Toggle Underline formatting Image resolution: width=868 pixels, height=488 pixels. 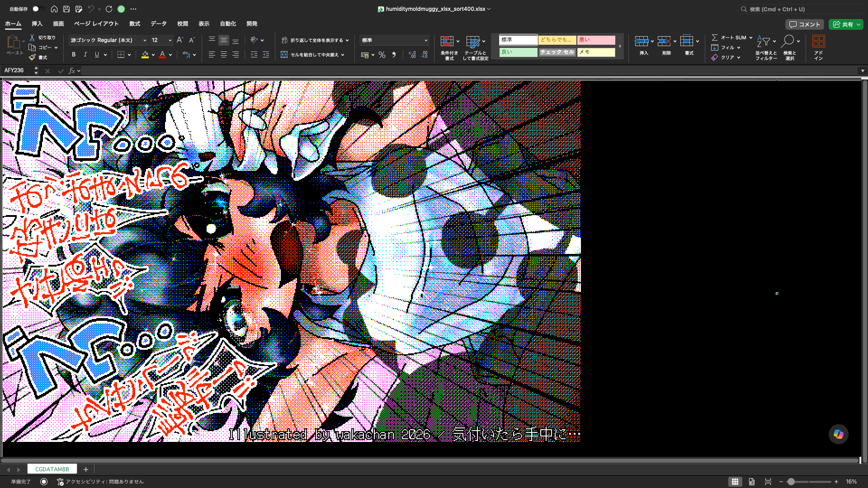click(x=97, y=55)
